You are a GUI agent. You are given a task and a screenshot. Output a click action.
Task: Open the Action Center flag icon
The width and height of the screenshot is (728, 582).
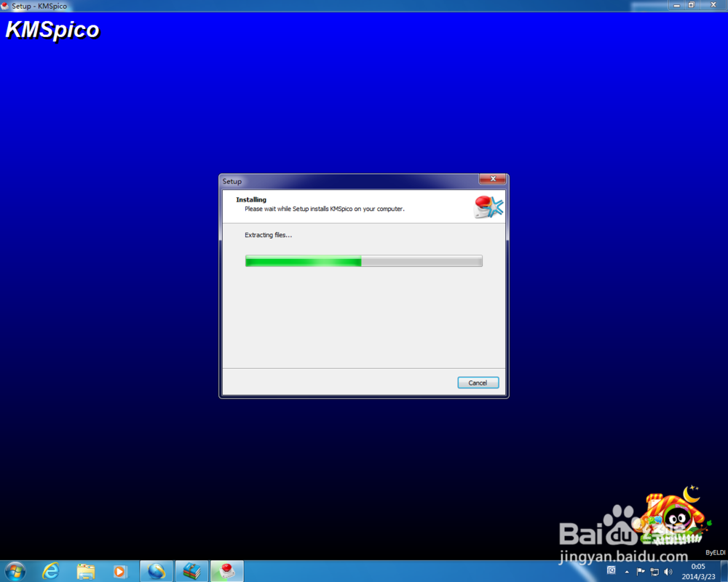[x=639, y=571]
